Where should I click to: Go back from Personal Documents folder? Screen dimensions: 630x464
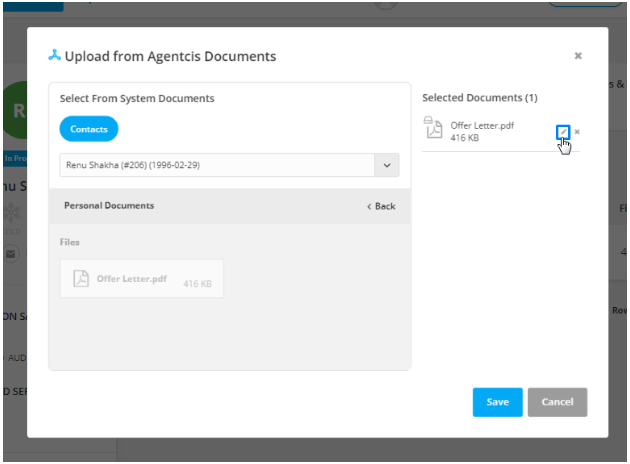(x=381, y=206)
